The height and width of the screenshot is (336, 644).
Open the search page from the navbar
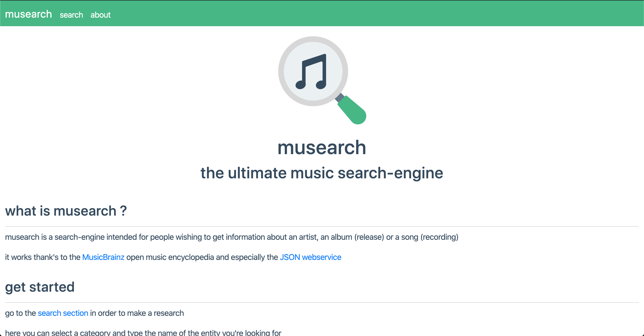click(71, 15)
